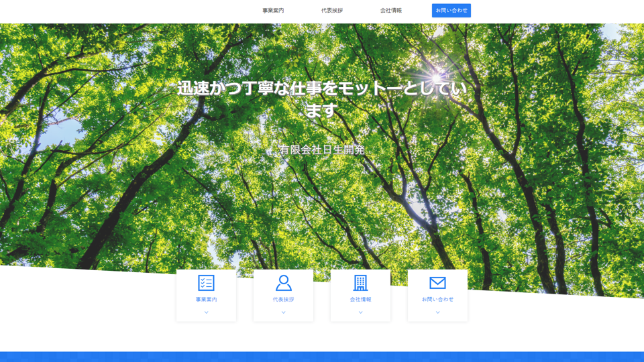Viewport: 644px width, 362px height.
Task: Click the envelope icon for お問い合わせ
Action: 437,283
